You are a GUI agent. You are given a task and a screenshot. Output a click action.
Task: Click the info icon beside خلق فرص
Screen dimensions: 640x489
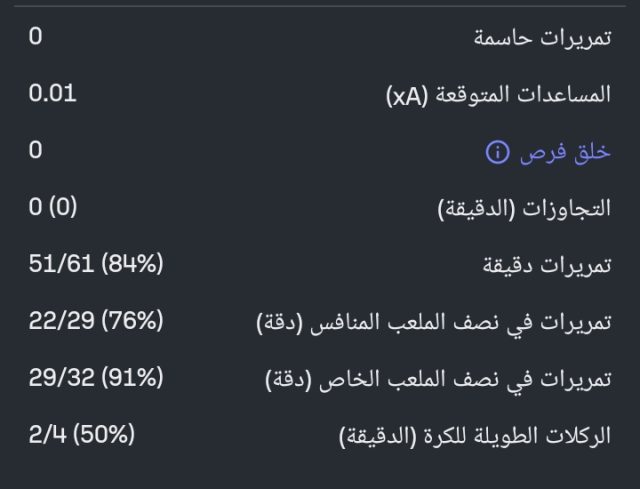[x=497, y=152]
